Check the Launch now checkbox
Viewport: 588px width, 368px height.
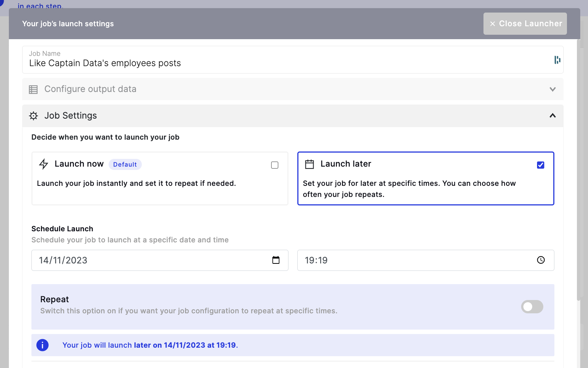tap(275, 165)
